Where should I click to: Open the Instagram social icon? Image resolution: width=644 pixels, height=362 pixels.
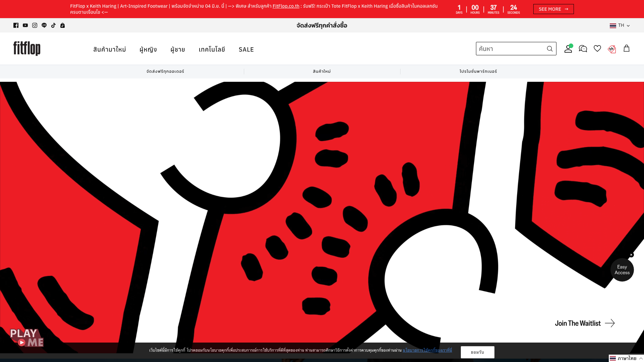click(35, 25)
